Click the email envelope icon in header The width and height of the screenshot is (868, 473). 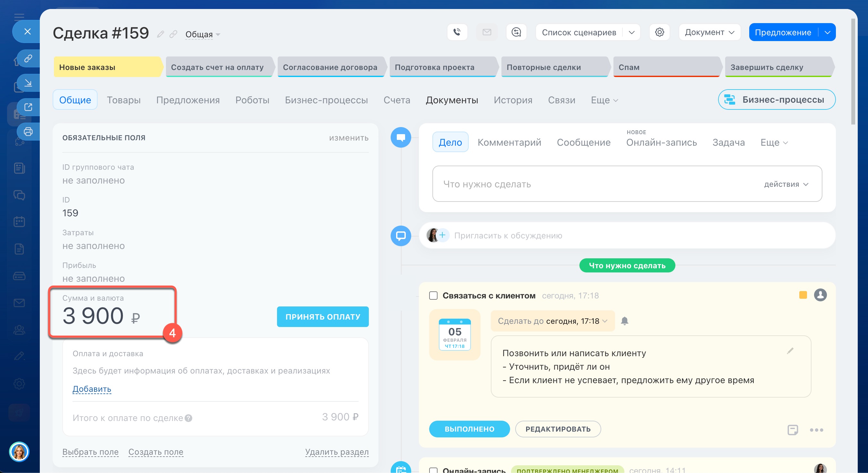[x=487, y=32]
